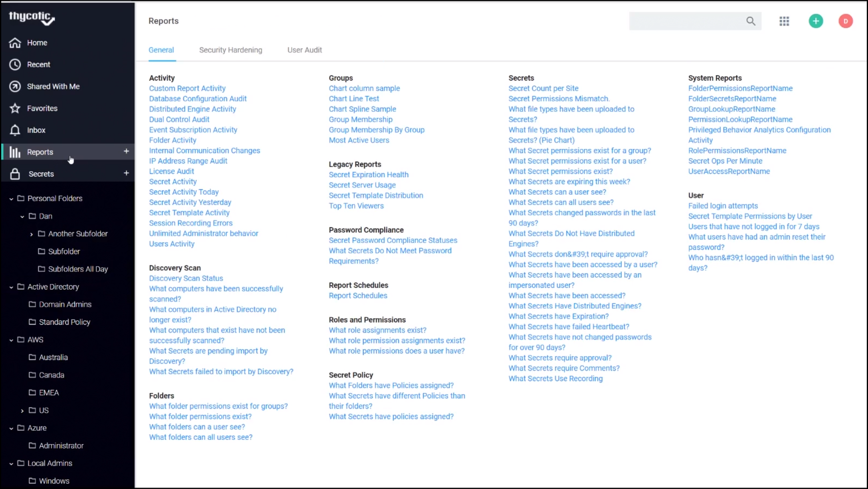
Task: Click the Shared With Me arrow icon
Action: tap(15, 87)
